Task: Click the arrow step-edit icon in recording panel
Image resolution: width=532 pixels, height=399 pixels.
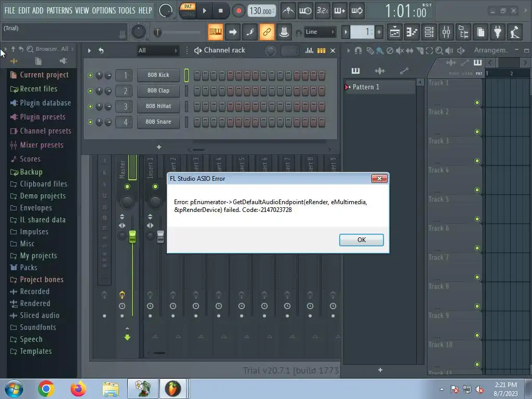Action: click(233, 32)
